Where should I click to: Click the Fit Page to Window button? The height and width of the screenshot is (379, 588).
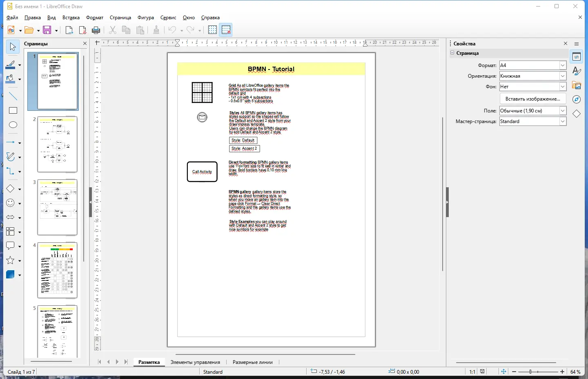point(503,372)
